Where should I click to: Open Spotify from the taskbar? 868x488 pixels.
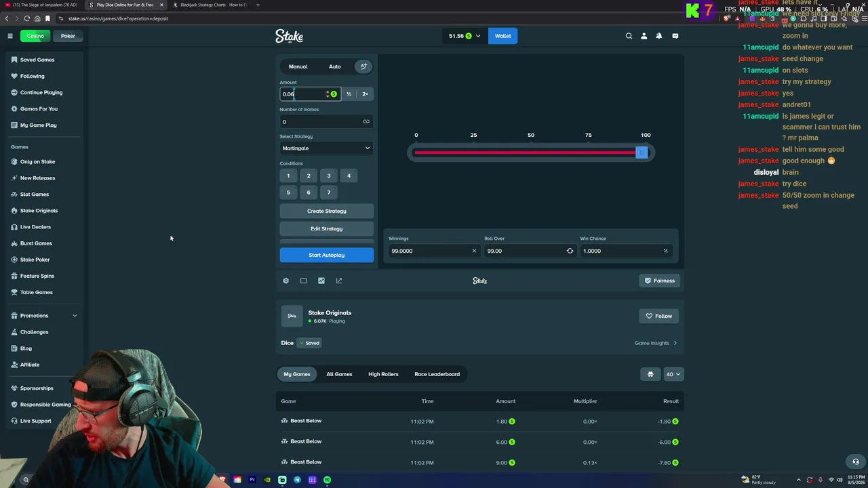pos(327,480)
